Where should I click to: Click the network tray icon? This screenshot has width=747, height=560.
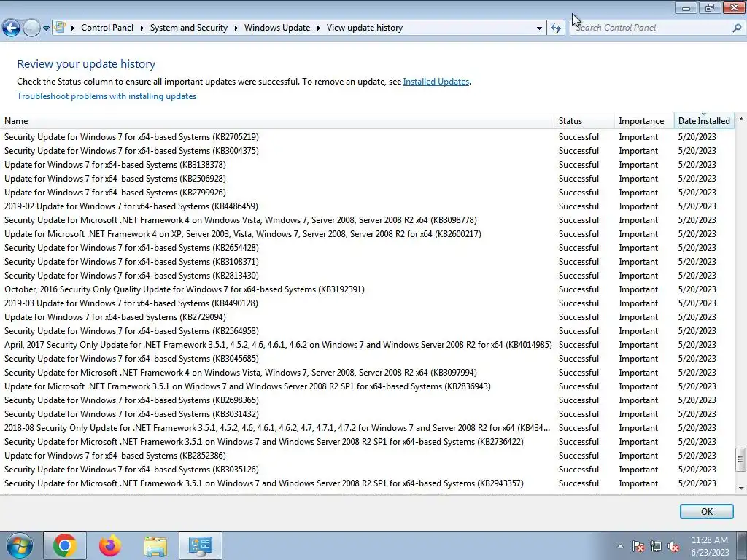point(656,546)
